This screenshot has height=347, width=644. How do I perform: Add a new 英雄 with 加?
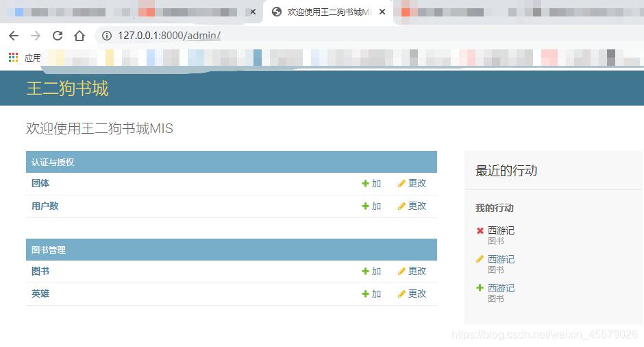coord(371,294)
